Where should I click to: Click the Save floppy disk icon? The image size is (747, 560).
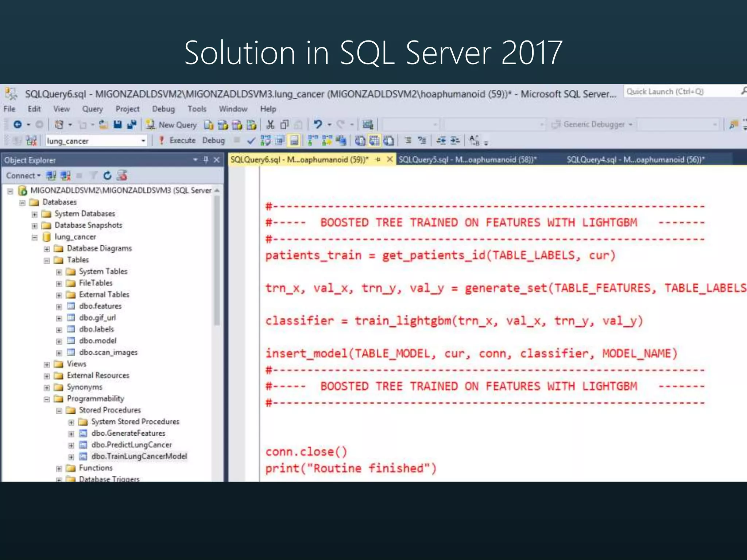[x=117, y=125]
